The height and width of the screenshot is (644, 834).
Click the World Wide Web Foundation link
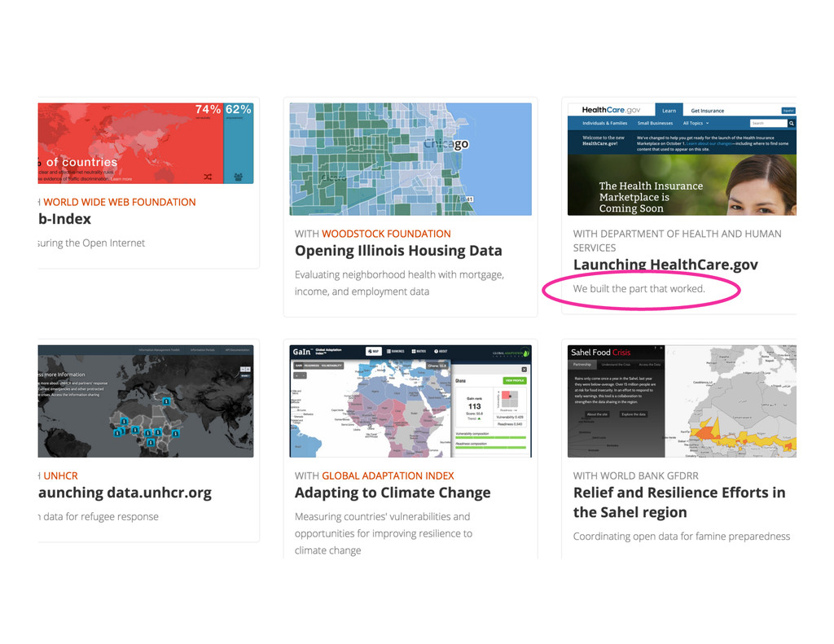coord(120,202)
